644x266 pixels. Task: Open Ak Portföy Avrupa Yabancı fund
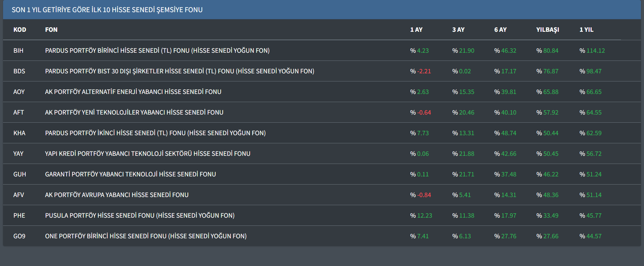click(117, 195)
